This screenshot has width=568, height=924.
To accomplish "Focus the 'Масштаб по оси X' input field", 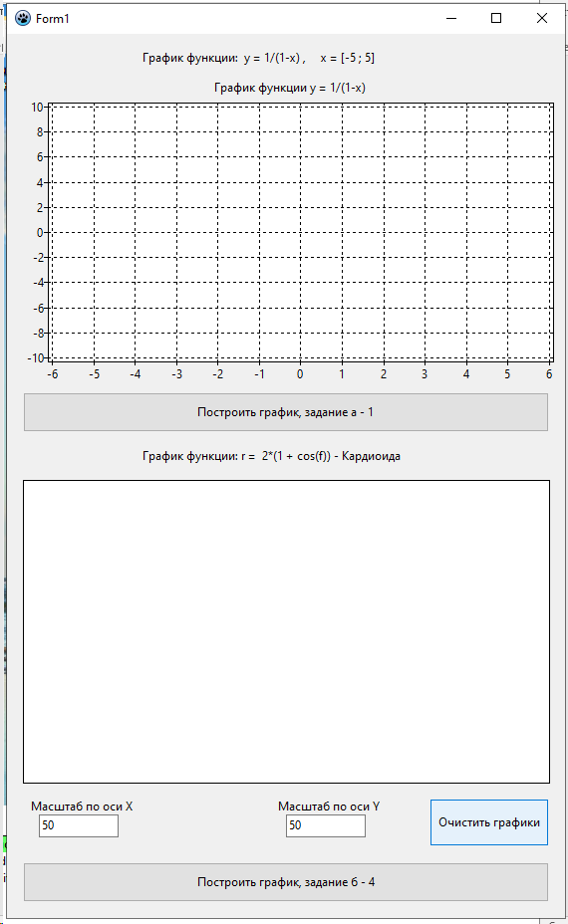I will pos(79,825).
